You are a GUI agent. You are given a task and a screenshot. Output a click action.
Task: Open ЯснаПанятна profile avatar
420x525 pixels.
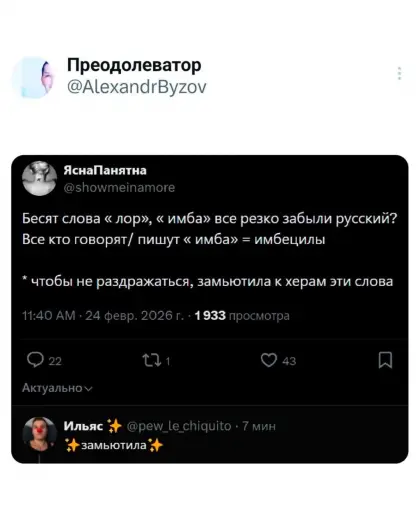pyautogui.click(x=40, y=178)
